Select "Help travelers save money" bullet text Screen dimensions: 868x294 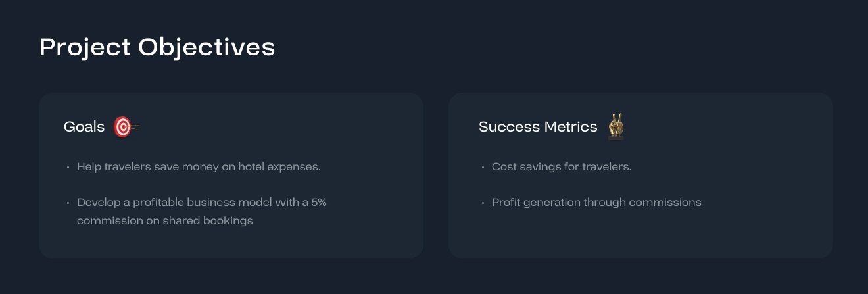click(x=199, y=167)
